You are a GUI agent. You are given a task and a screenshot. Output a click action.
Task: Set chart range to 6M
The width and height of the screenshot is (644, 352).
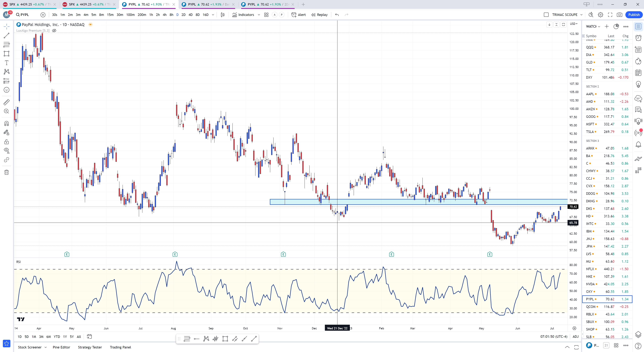pos(48,337)
